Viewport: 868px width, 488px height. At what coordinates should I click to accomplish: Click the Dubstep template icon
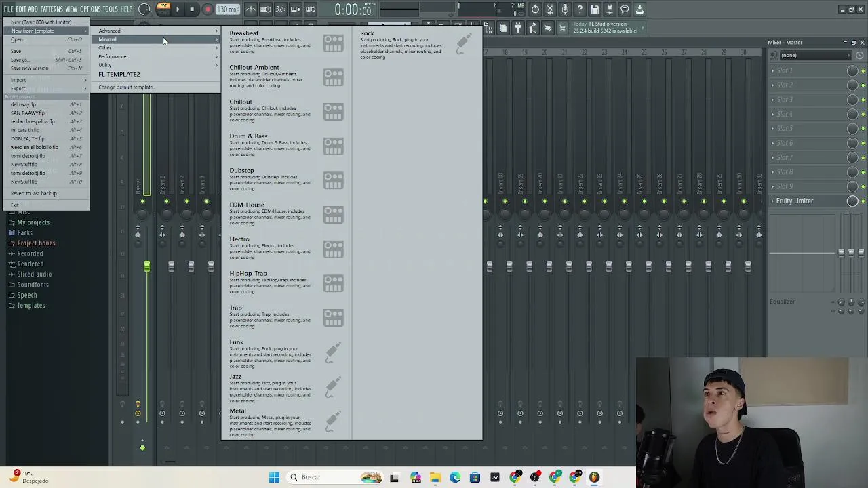coord(333,180)
